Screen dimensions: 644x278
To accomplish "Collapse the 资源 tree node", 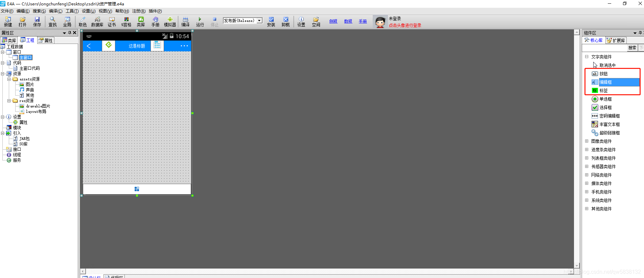I will [3, 74].
